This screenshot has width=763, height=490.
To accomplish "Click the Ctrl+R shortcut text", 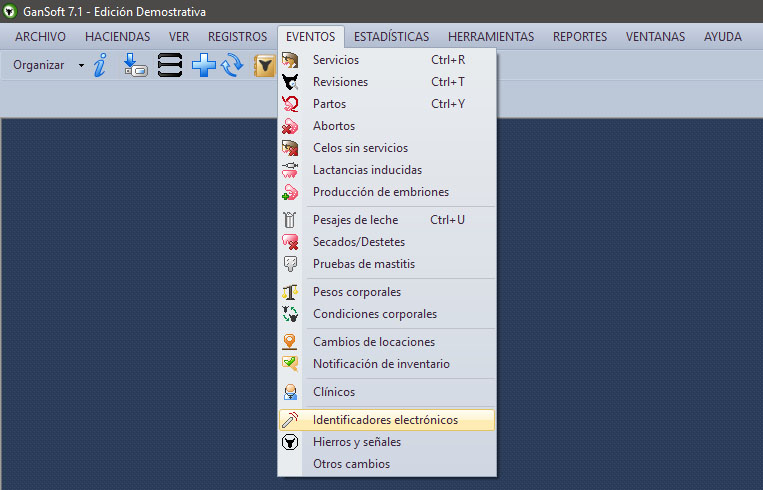I will click(x=448, y=60).
